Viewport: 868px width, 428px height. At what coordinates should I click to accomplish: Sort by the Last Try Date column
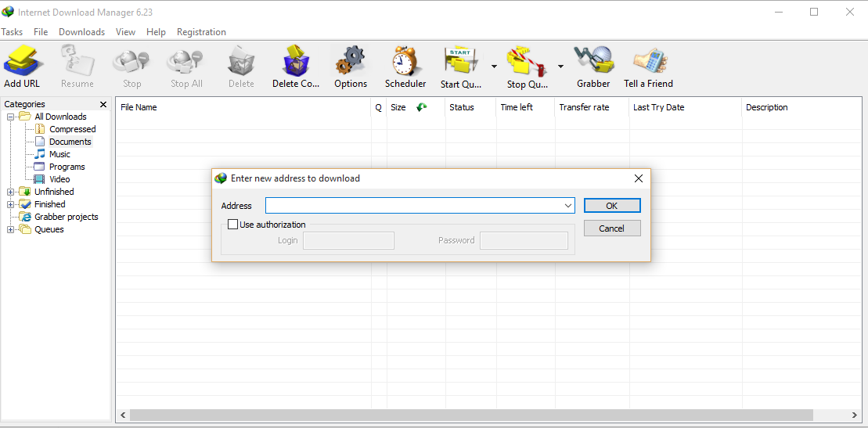coord(686,107)
